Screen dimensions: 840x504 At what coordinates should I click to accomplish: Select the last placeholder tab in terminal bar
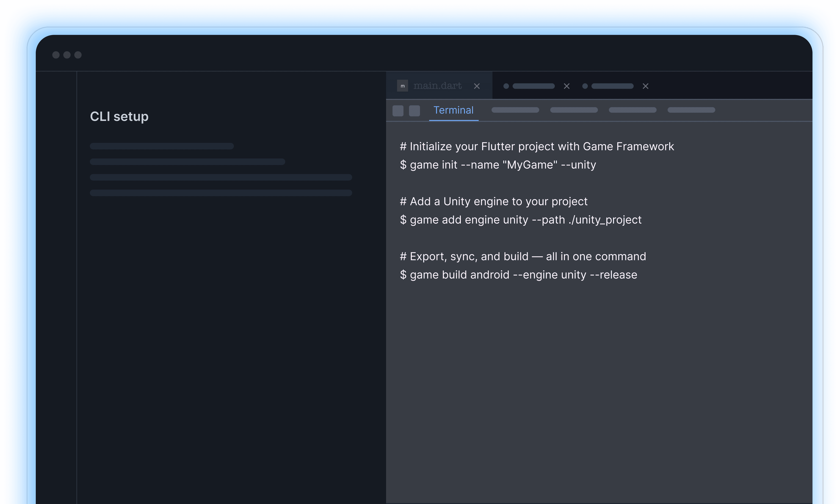pyautogui.click(x=691, y=110)
